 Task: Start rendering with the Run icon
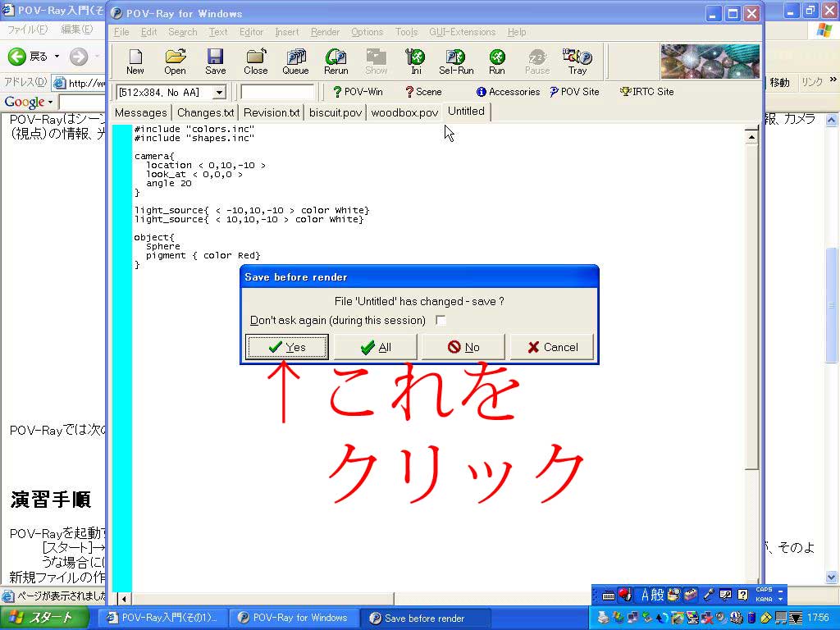(496, 61)
